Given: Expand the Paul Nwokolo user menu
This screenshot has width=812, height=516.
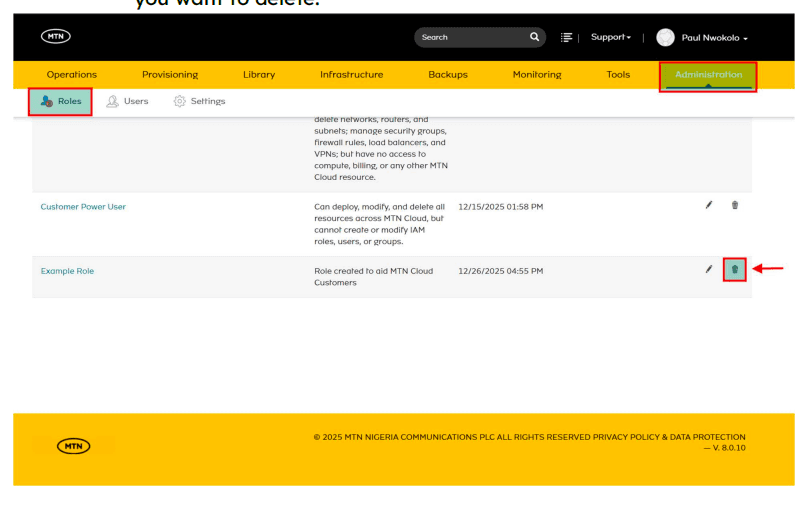Looking at the screenshot, I should [714, 38].
